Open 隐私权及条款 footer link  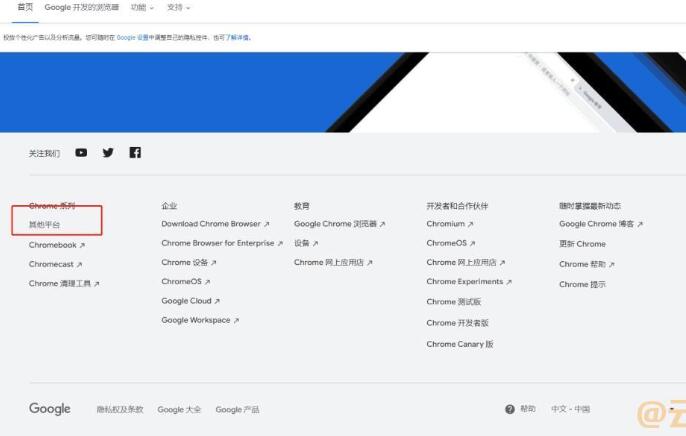120,409
